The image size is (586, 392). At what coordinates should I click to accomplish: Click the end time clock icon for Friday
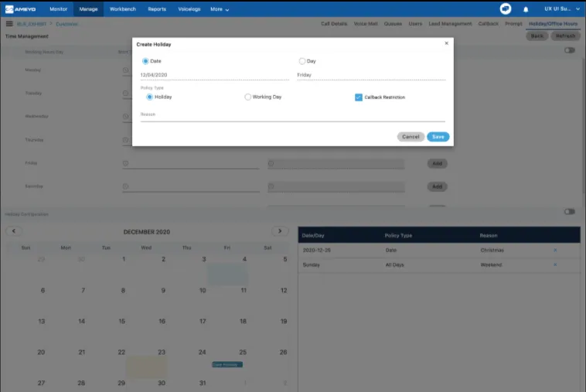271,163
